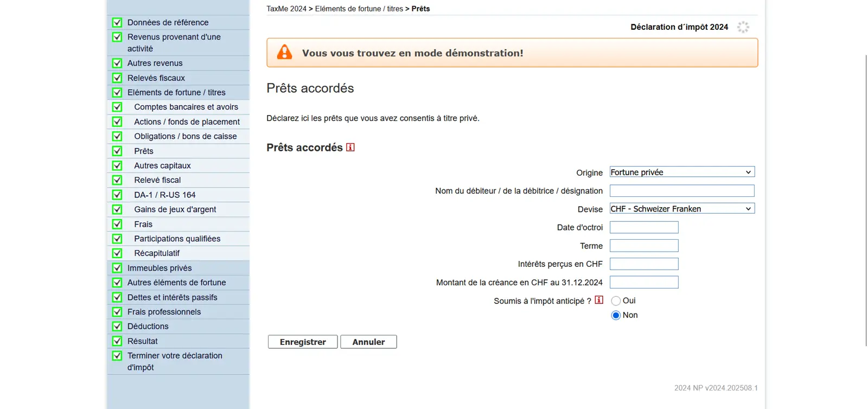Go to Frais professionnels in sidebar

pyautogui.click(x=164, y=312)
